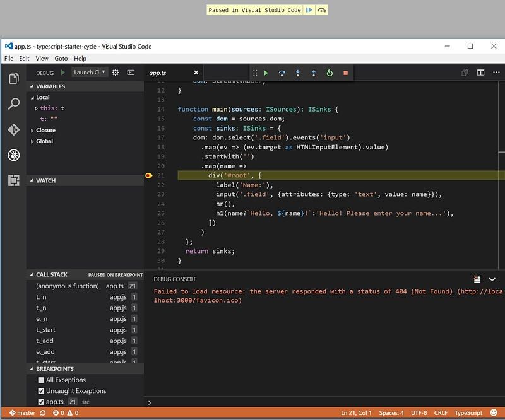Open the Extensions view icon

(14, 181)
